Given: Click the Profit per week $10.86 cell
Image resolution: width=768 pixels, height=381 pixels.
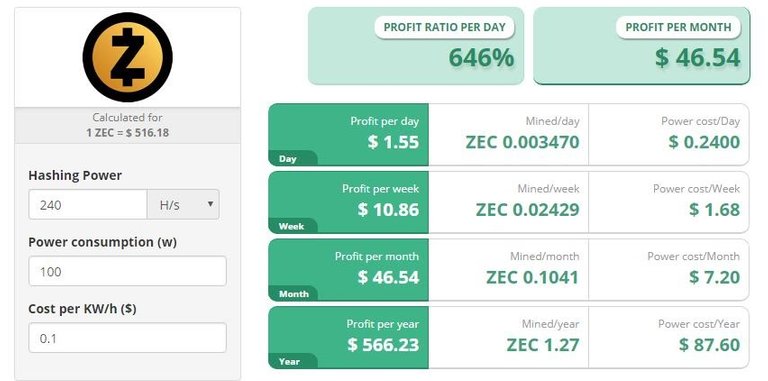Looking at the screenshot, I should click(x=349, y=202).
